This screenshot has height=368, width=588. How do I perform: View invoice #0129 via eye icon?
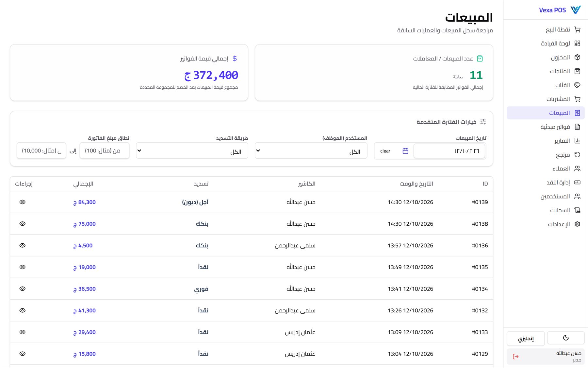[x=22, y=354]
